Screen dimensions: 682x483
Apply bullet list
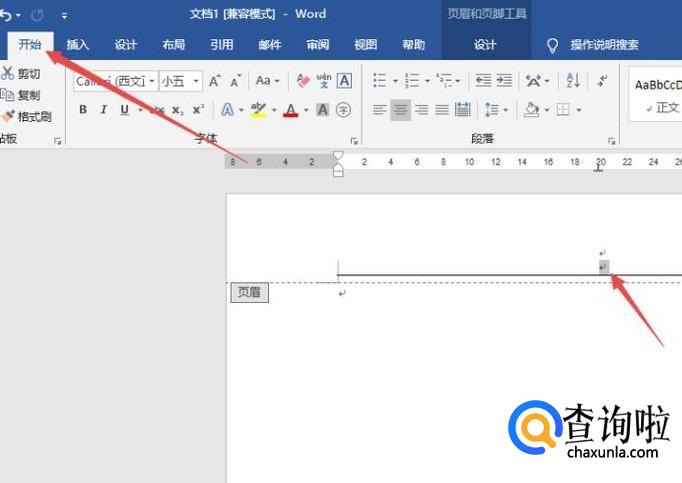[x=380, y=80]
